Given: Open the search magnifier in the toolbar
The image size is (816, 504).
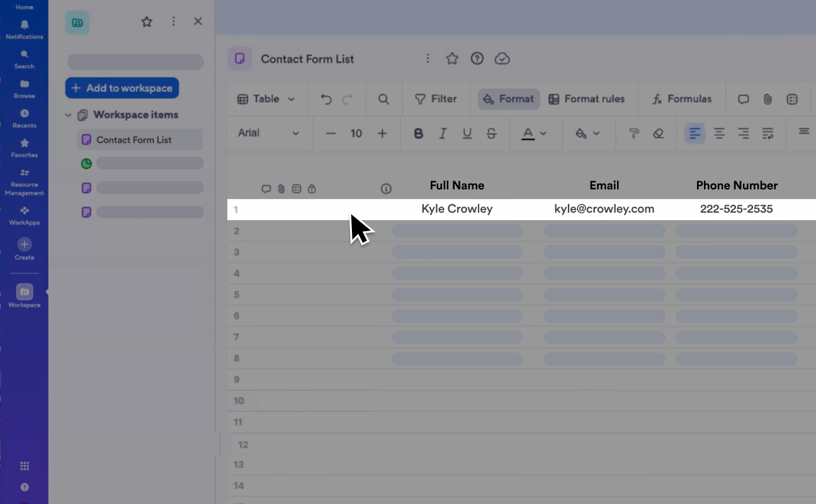Looking at the screenshot, I should click(x=384, y=99).
